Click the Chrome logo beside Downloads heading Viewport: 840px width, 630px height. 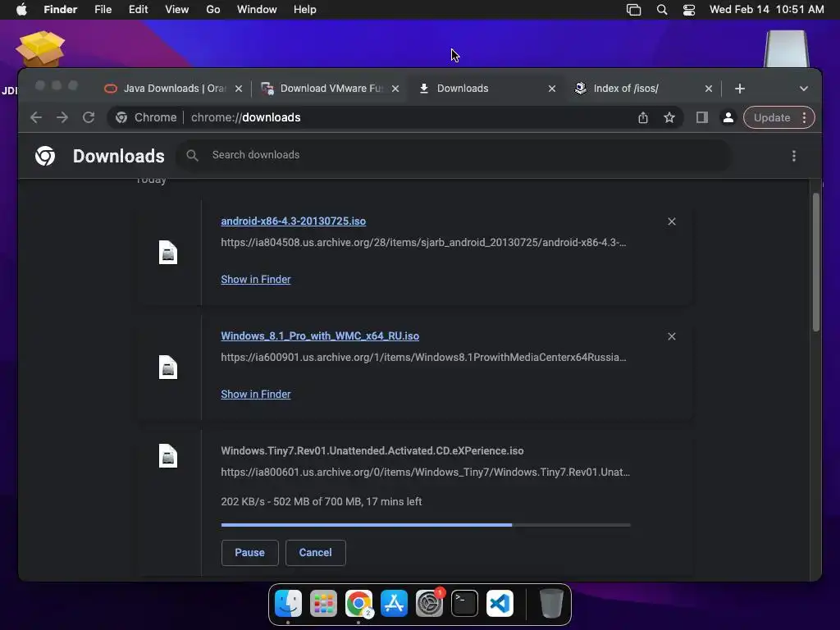click(x=45, y=156)
